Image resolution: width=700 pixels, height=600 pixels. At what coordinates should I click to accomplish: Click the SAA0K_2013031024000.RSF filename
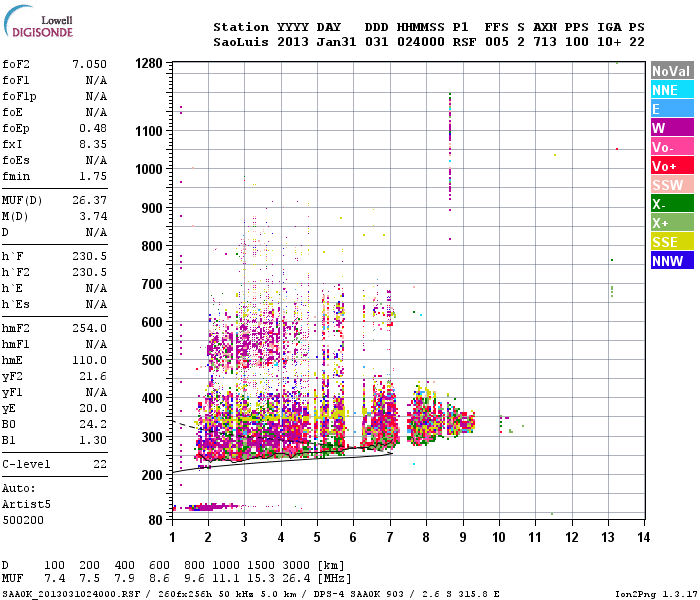click(x=71, y=594)
